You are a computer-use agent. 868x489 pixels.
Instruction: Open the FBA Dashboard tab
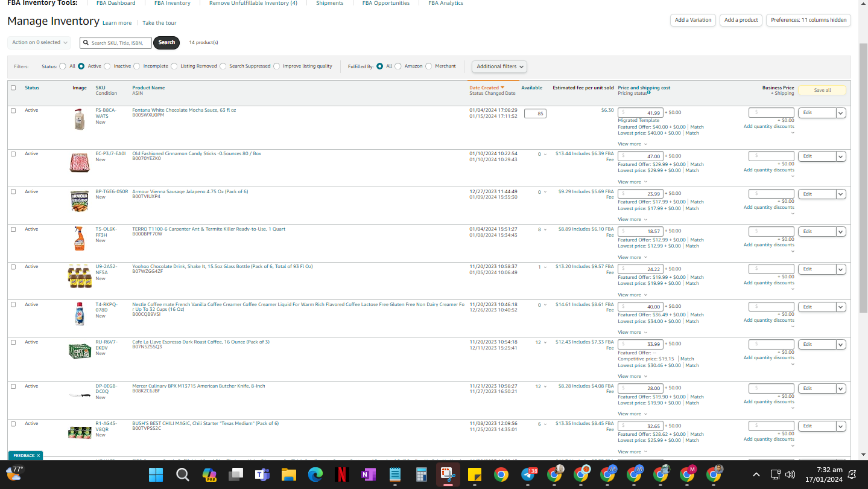point(116,3)
